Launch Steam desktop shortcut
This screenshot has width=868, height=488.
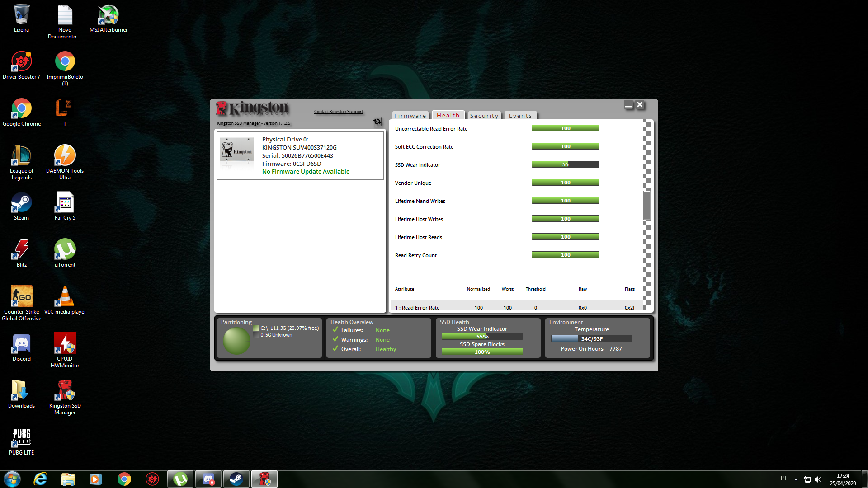(x=21, y=206)
